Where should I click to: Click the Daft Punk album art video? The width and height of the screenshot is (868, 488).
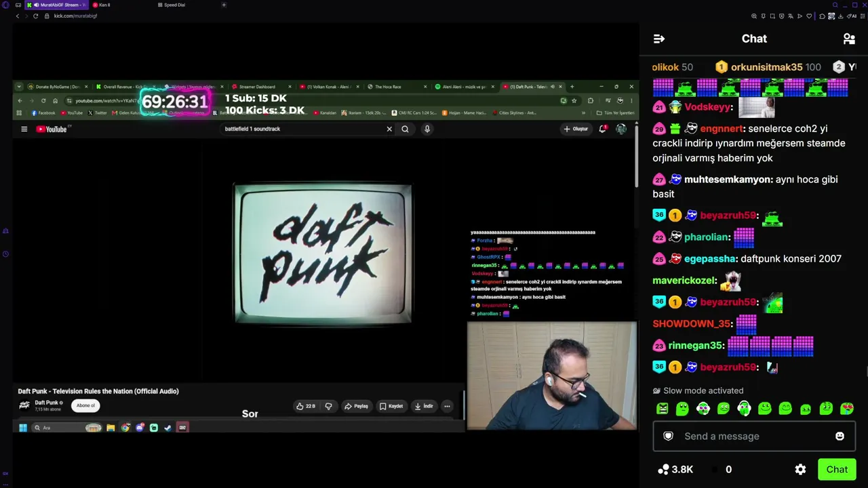[323, 253]
